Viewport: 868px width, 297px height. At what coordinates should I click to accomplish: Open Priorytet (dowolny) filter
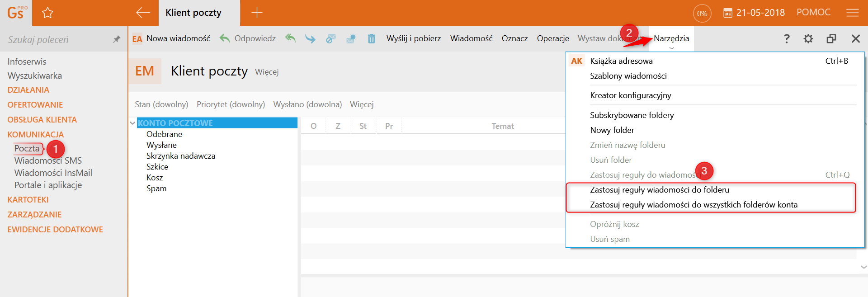point(231,104)
